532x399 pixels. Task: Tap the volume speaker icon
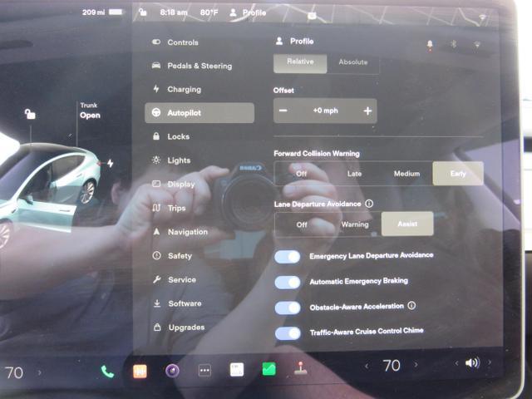point(473,363)
